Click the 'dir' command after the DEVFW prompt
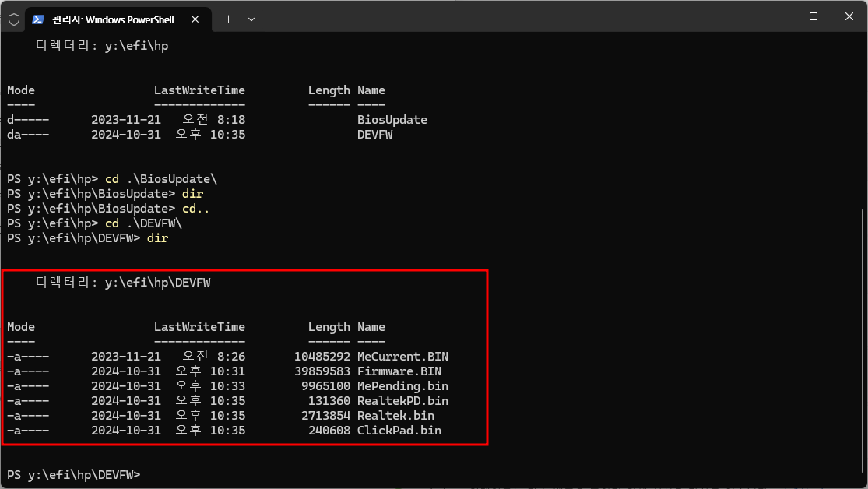Image resolution: width=868 pixels, height=489 pixels. pyautogui.click(x=157, y=238)
